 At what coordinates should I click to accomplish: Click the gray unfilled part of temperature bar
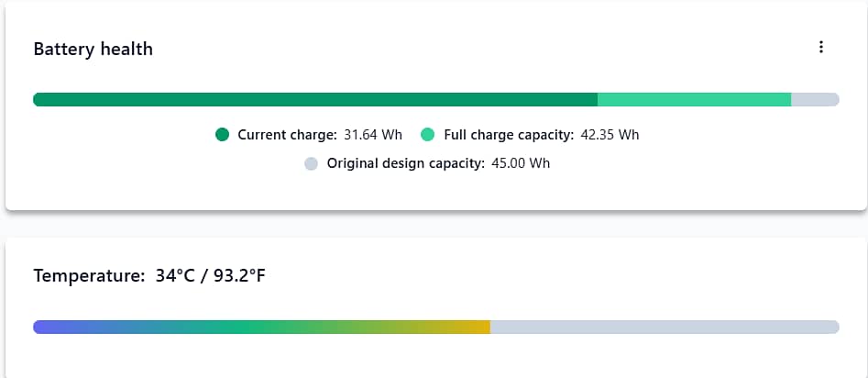[665, 327]
